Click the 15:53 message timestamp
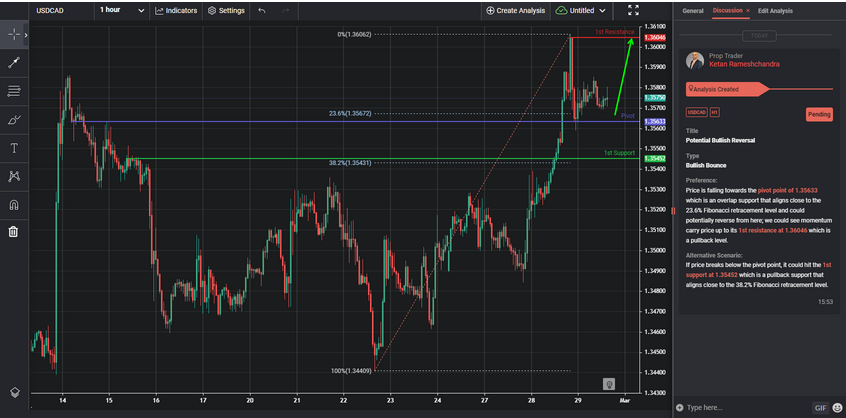 [825, 302]
